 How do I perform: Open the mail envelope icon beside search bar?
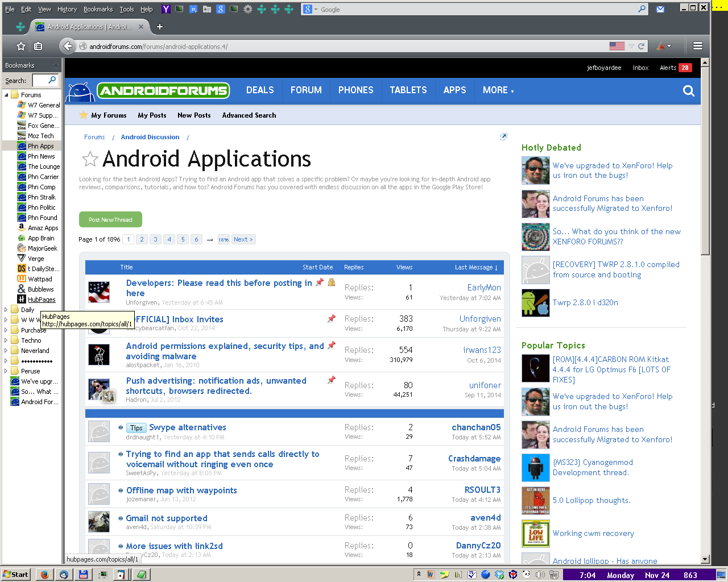(x=660, y=9)
